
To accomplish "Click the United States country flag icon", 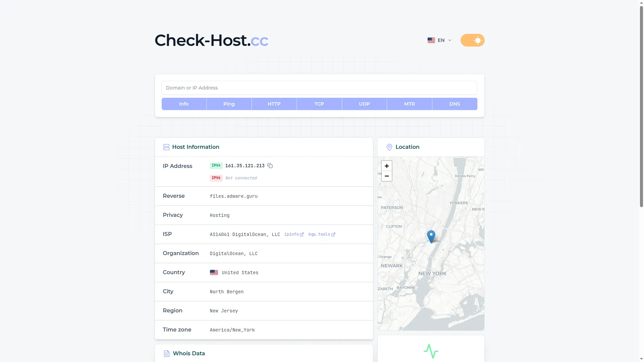I will [x=214, y=273].
